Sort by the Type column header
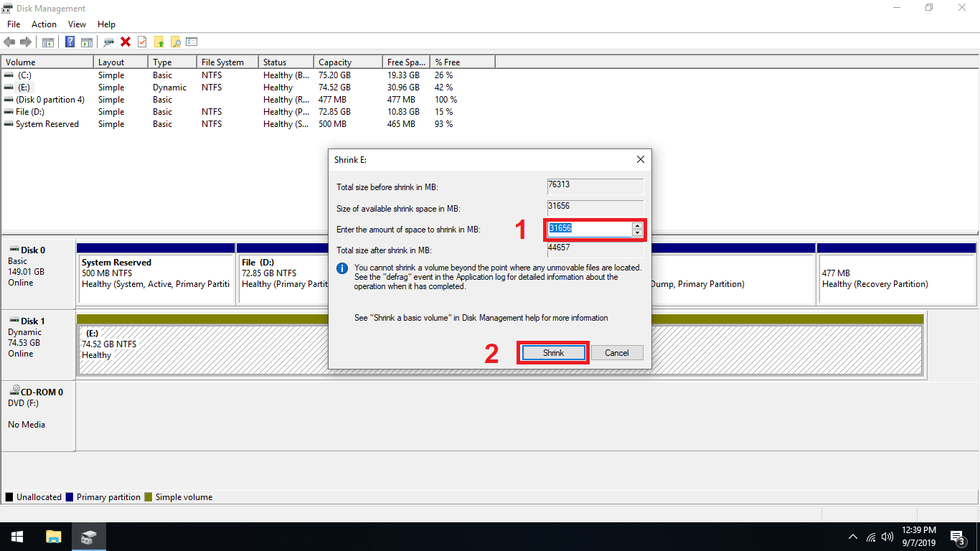 (172, 62)
